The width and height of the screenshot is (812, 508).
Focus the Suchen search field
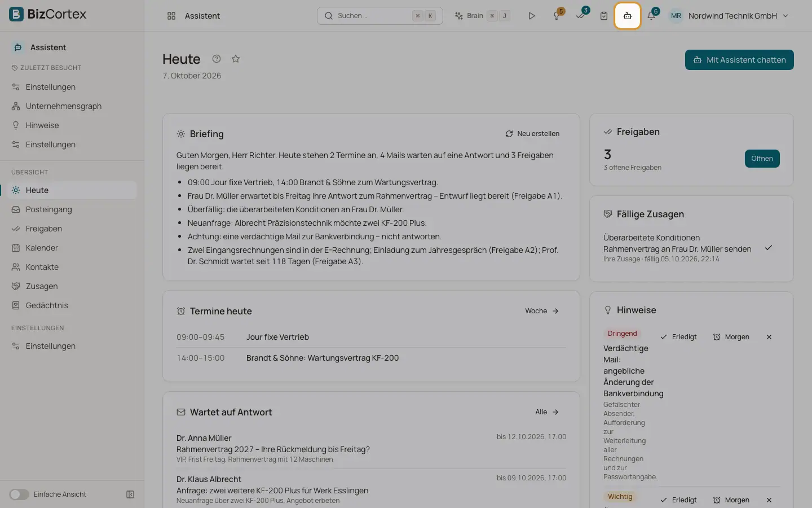tap(379, 16)
